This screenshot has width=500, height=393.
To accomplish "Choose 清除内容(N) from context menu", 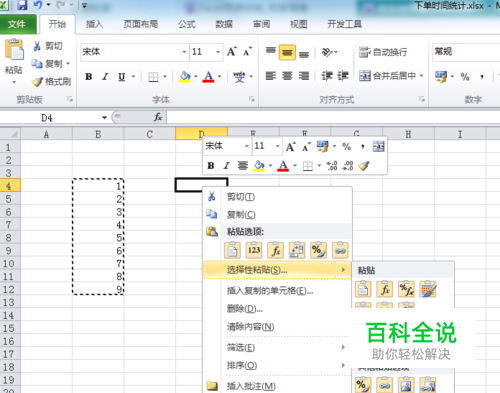I will point(277,327).
